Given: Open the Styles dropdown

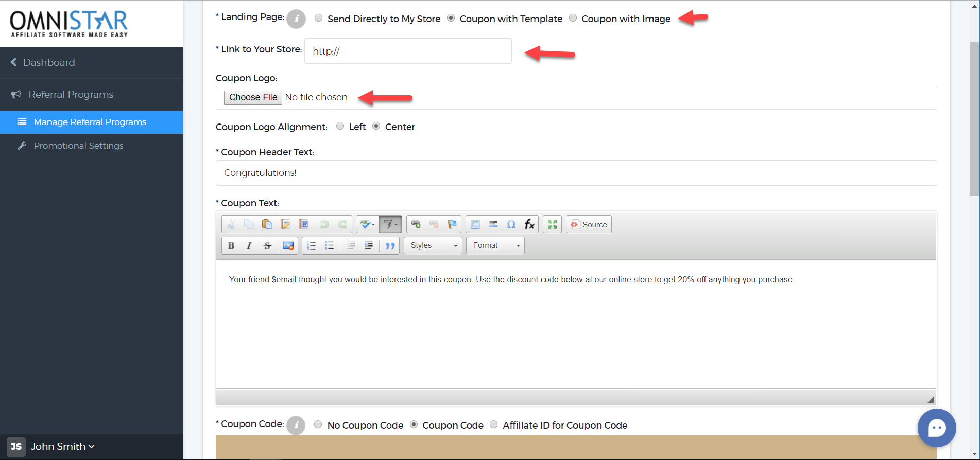Looking at the screenshot, I should coord(433,245).
